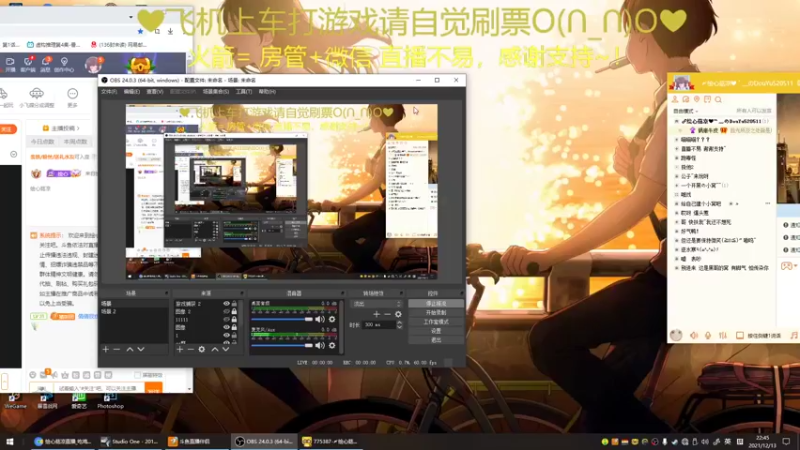Open 自由模式 dropdown in YY window

685,111
